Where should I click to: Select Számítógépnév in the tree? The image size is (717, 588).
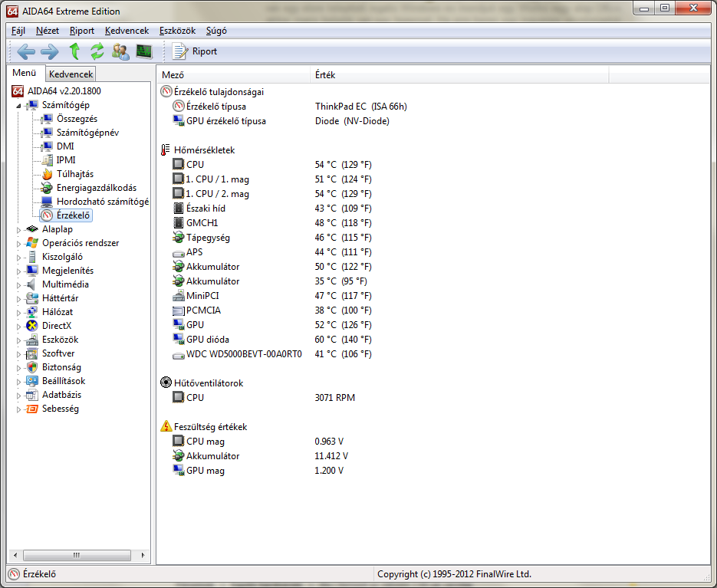pos(87,133)
